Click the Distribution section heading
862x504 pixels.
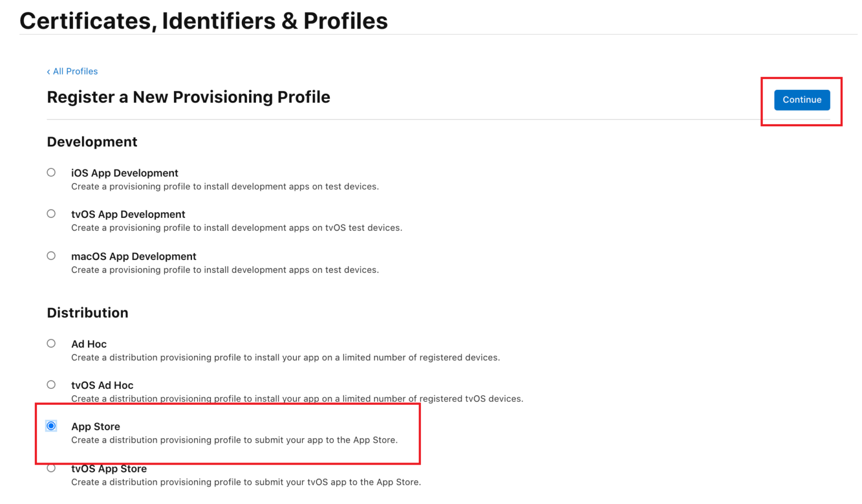(88, 313)
